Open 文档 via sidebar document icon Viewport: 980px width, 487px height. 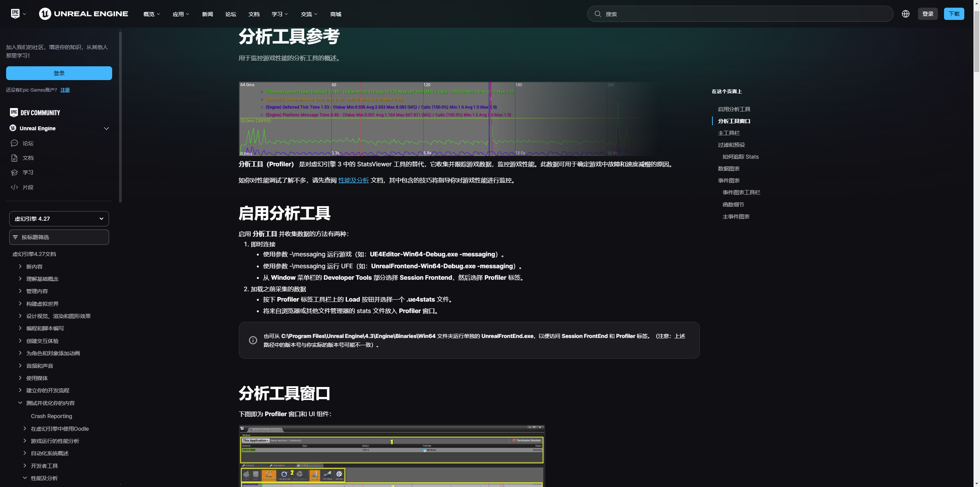[15, 158]
